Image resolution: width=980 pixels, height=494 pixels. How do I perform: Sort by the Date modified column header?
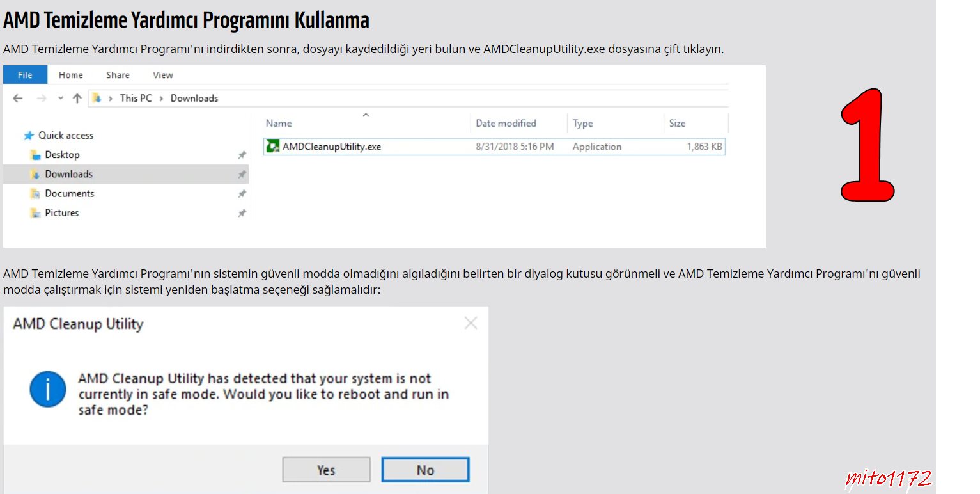[506, 124]
